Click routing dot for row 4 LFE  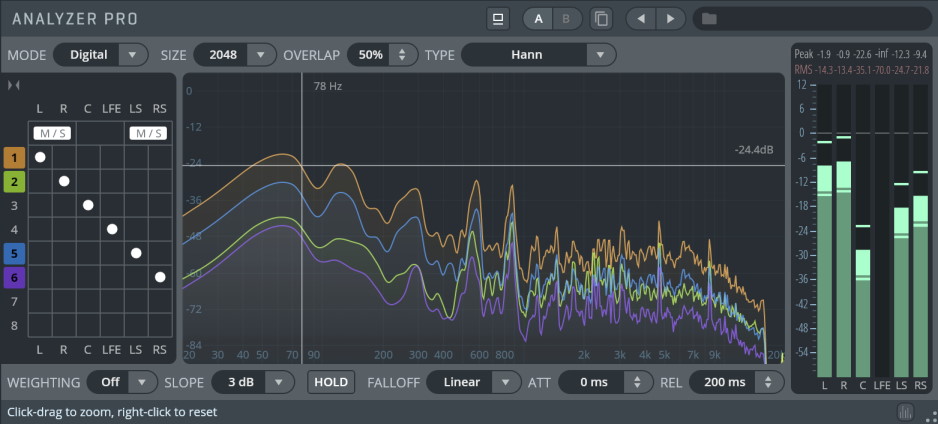pos(112,229)
